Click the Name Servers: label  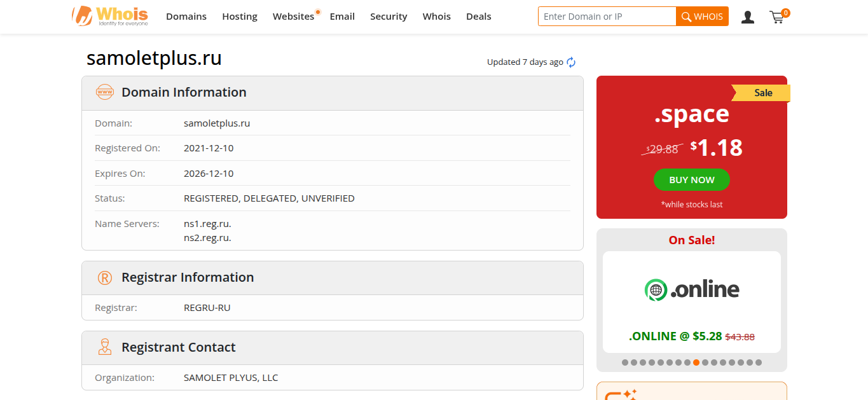(x=127, y=224)
